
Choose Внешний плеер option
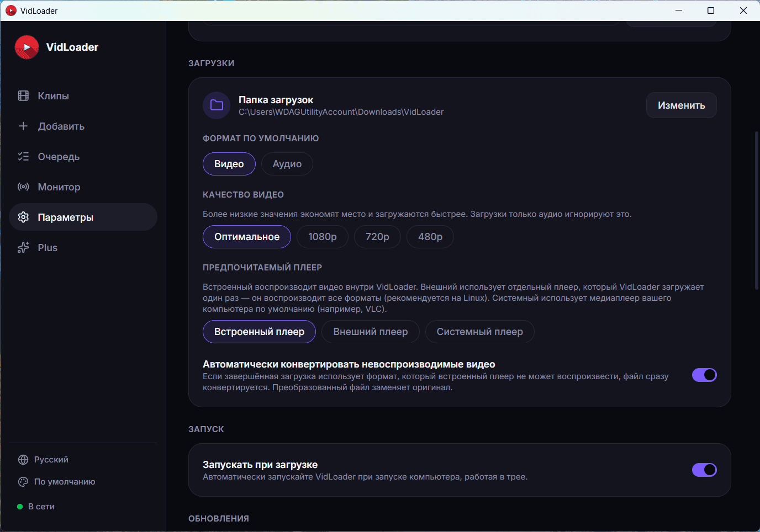371,332
